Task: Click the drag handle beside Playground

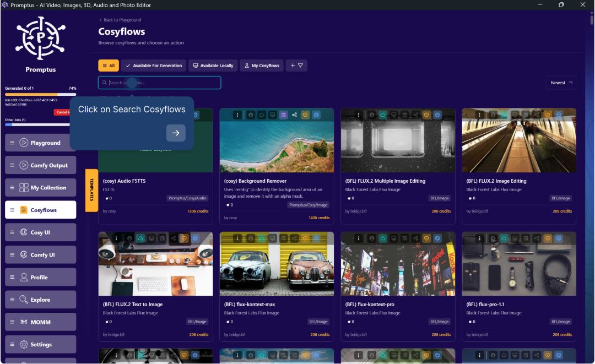Action: coord(12,143)
